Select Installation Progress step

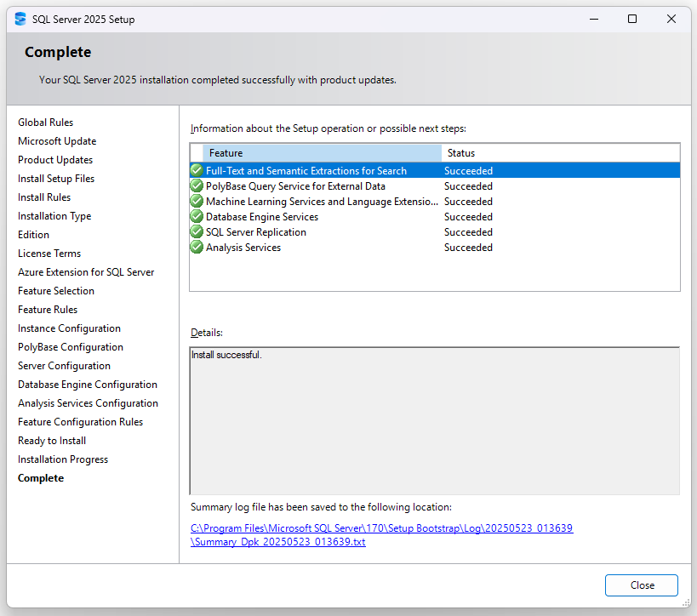(62, 459)
